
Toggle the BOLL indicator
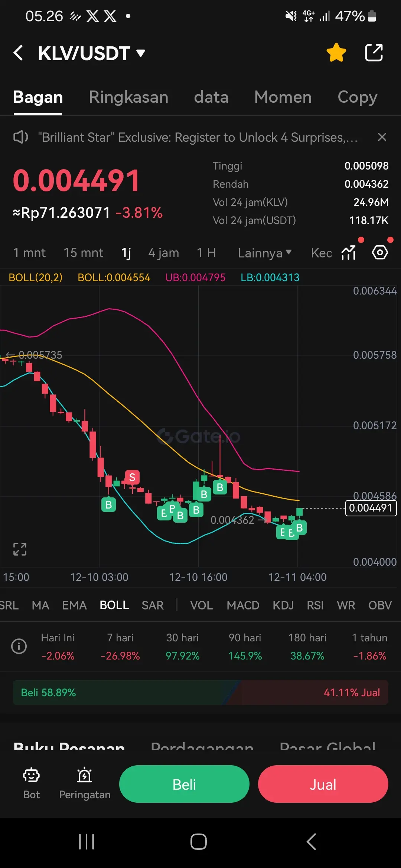tap(114, 605)
